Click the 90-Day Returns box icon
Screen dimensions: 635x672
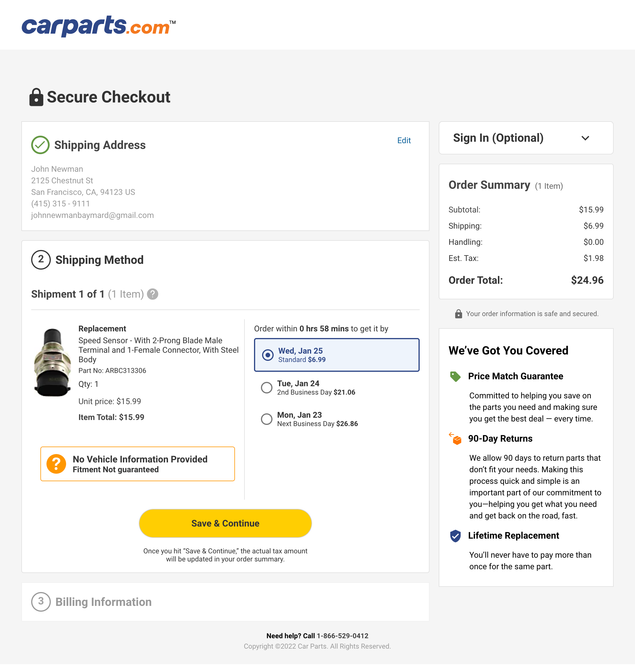point(455,439)
